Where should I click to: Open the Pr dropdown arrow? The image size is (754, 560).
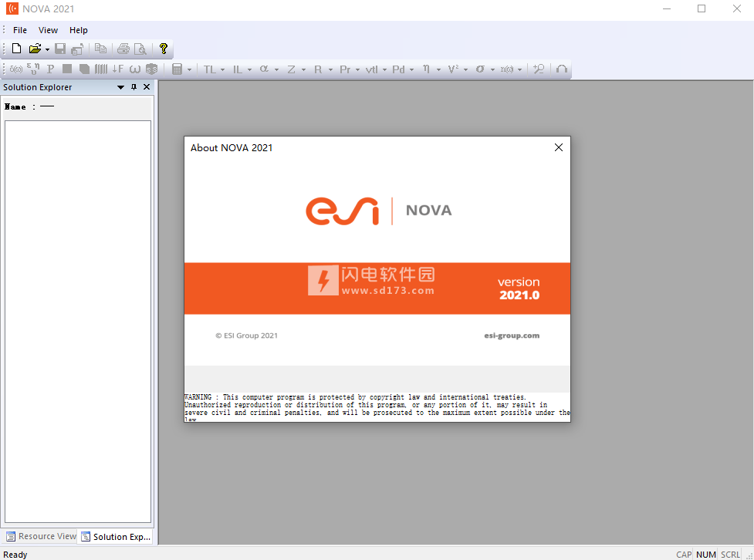[x=357, y=70]
